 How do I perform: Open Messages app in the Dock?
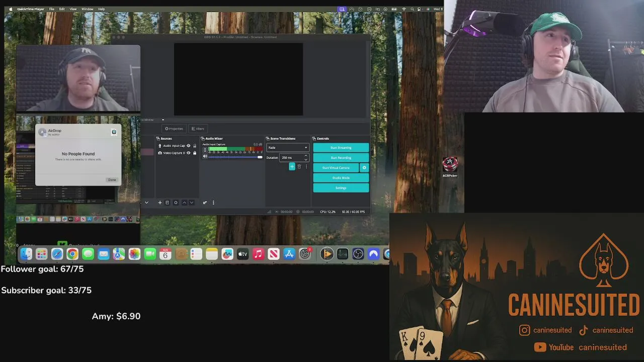point(88,254)
